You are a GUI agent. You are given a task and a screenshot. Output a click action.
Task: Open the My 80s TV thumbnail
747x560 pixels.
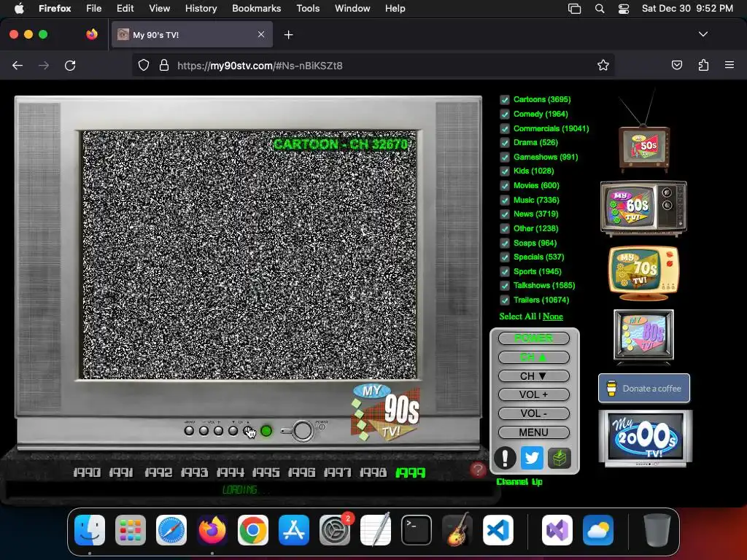643,337
